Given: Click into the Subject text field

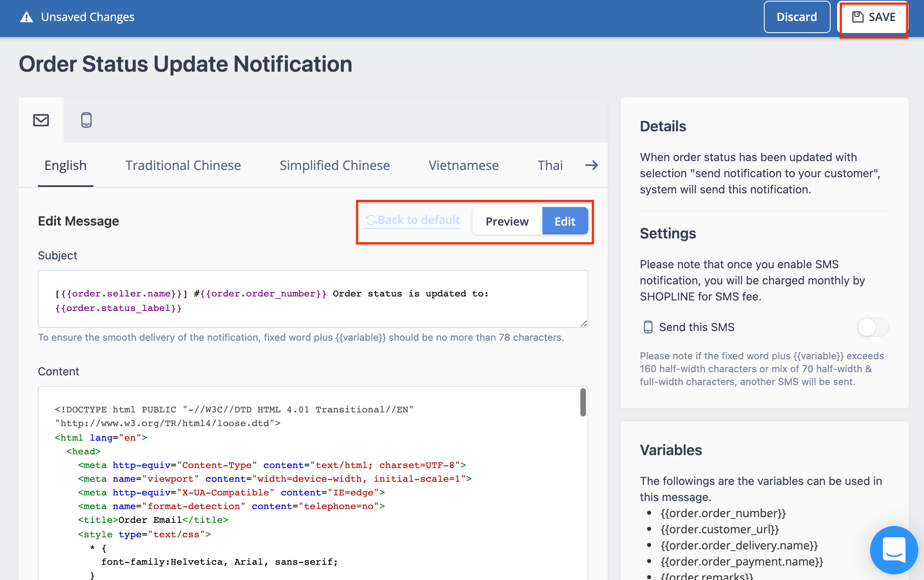Looking at the screenshot, I should [313, 298].
